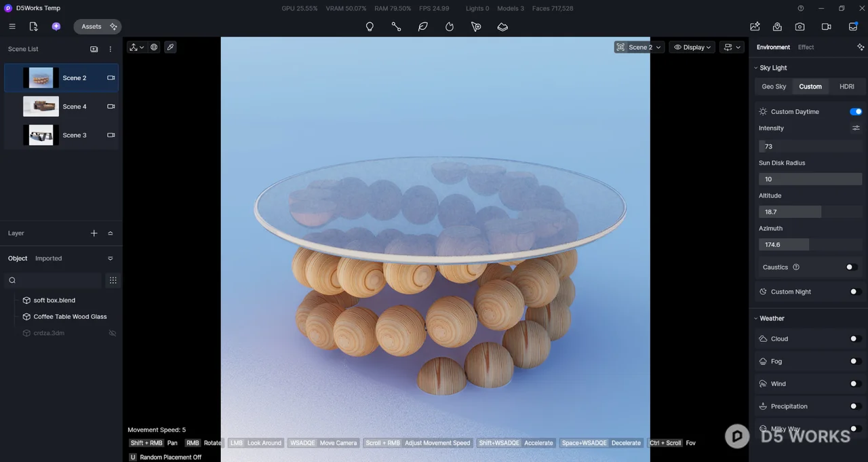Image resolution: width=868 pixels, height=462 pixels.
Task: Add a new layer with plus
Action: 94,233
